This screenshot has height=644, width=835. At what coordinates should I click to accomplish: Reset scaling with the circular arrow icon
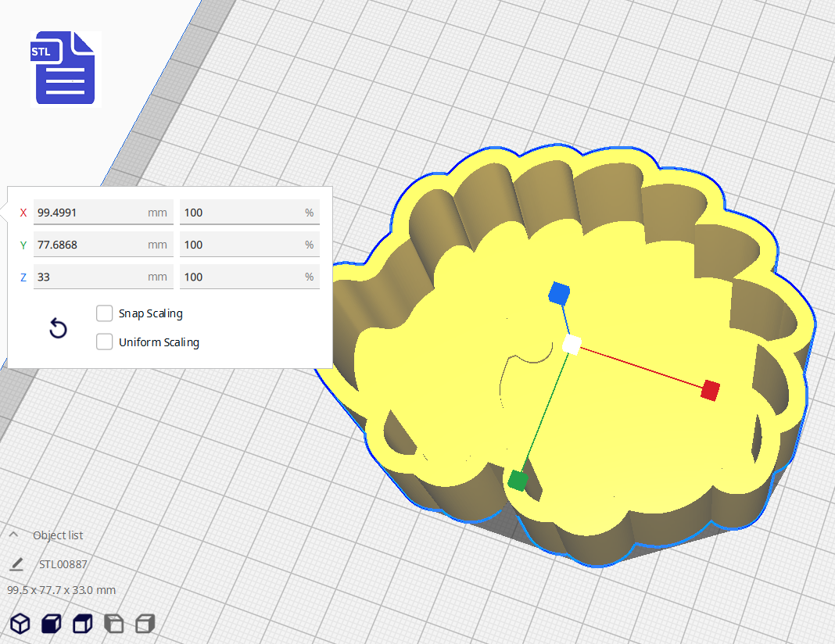click(58, 328)
